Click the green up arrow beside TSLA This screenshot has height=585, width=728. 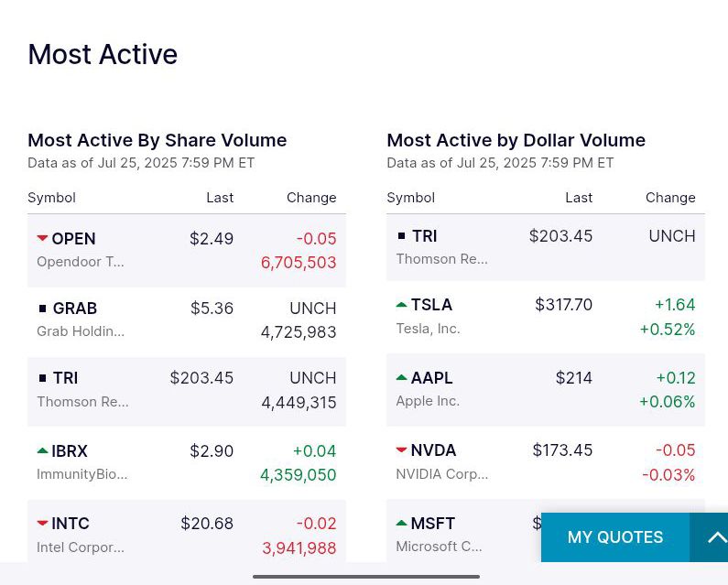[401, 304]
